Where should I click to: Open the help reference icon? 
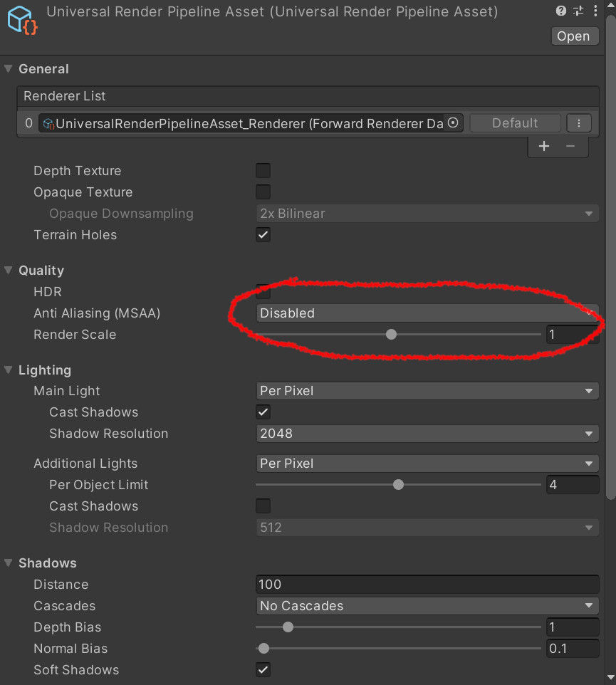coord(561,11)
